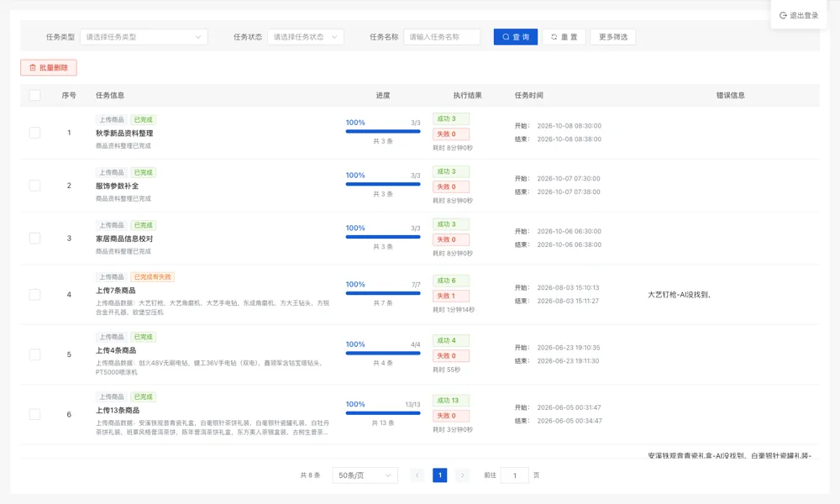Click the 成功 13 result tag
The image size is (840, 504).
[x=451, y=400]
